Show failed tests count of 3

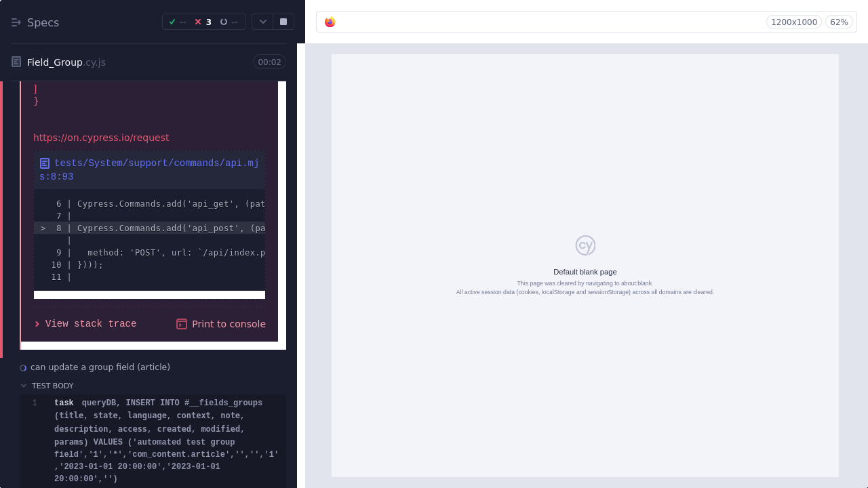[203, 22]
